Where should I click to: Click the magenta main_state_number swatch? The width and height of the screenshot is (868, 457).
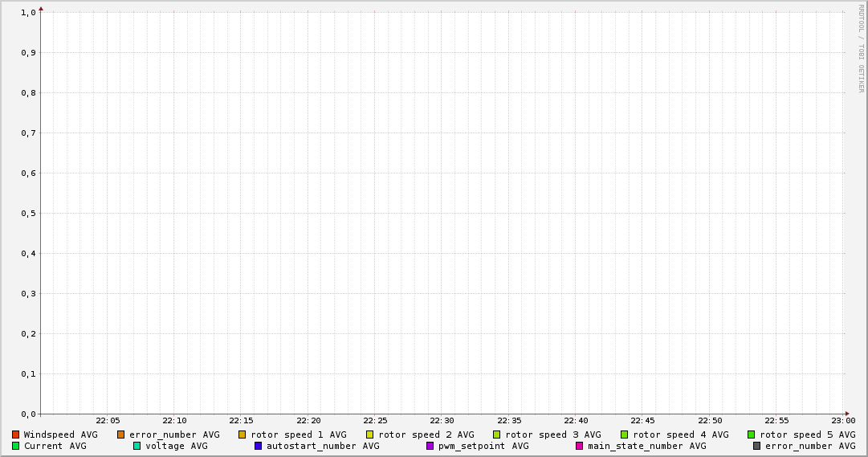tap(579, 446)
